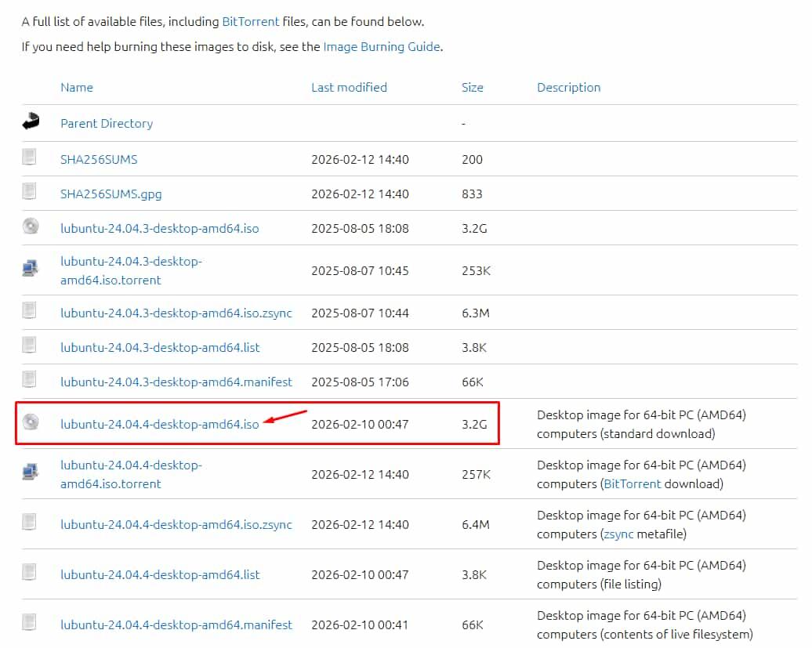
Task: Open the lubuntu-24.04.4-desktop-amd64.list file
Action: click(x=160, y=574)
